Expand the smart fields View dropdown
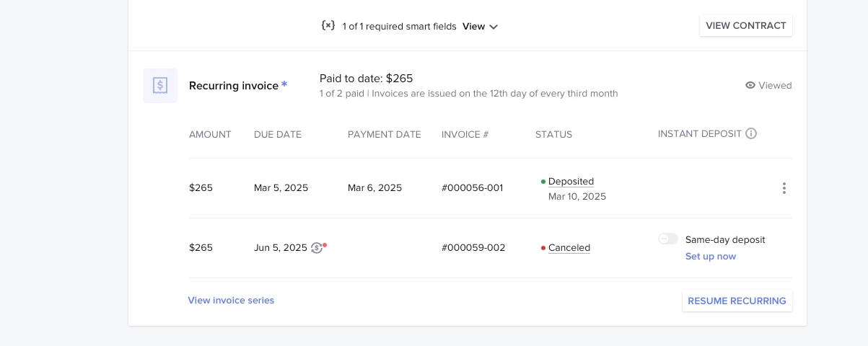 [x=480, y=26]
